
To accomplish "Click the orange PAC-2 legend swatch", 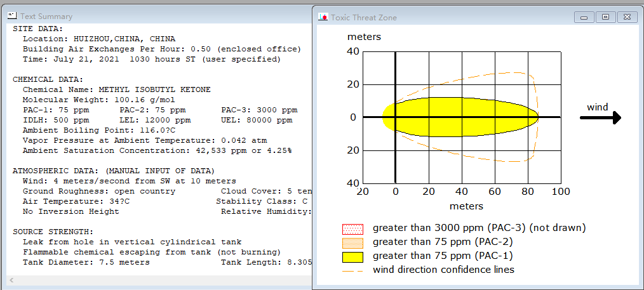I will [x=353, y=243].
